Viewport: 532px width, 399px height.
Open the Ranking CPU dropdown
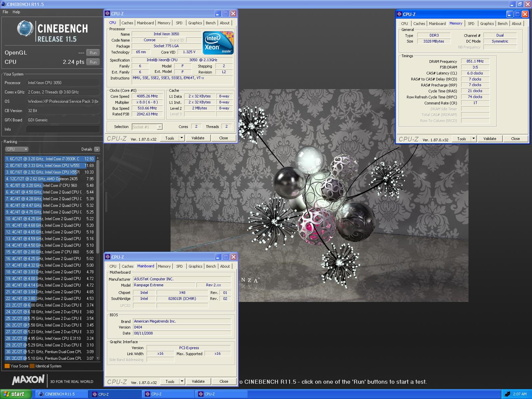17,149
